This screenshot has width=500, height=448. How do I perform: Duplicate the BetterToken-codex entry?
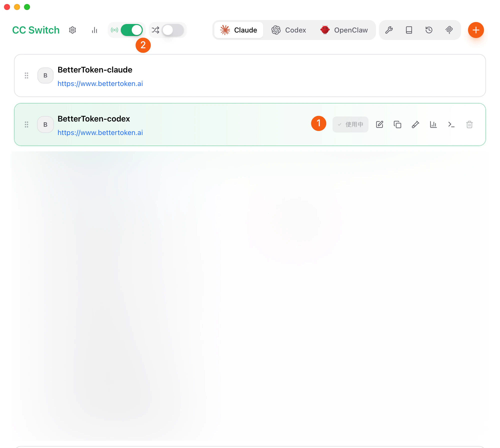tap(397, 124)
